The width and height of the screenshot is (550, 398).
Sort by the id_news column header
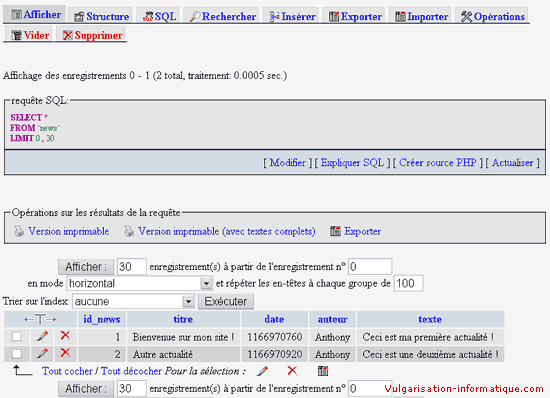101,319
